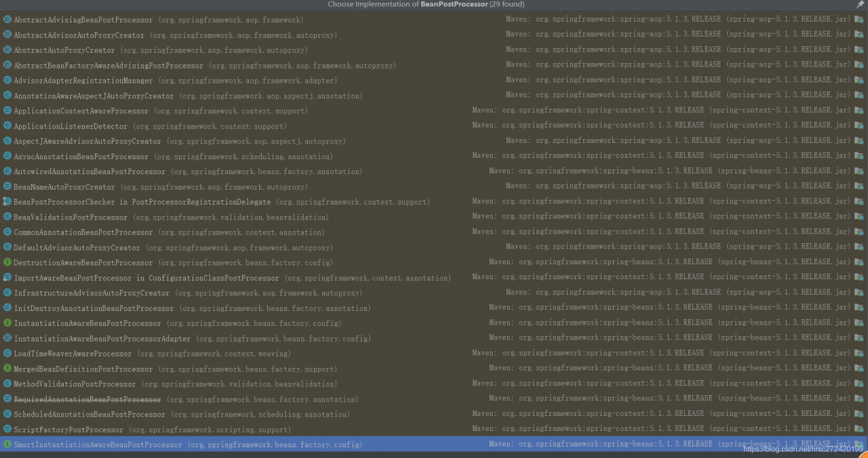Image resolution: width=868 pixels, height=458 pixels.
Task: Click library icon on AutowiredAnnotationBeanPostProcessor row
Action: [x=859, y=171]
